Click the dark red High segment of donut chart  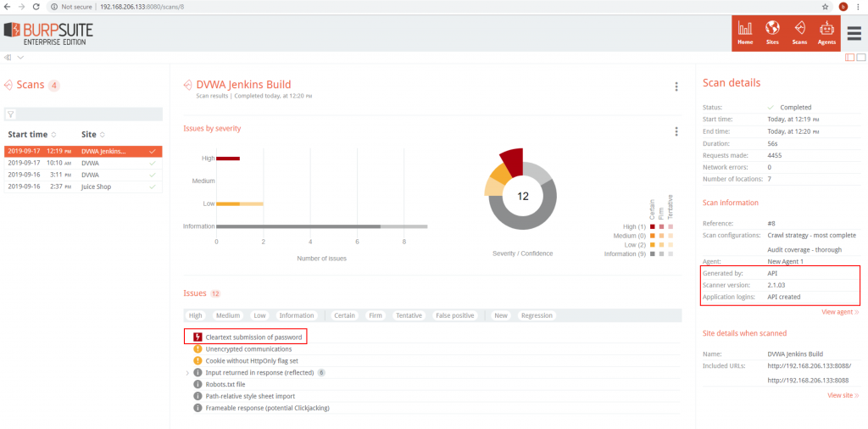pos(511,159)
